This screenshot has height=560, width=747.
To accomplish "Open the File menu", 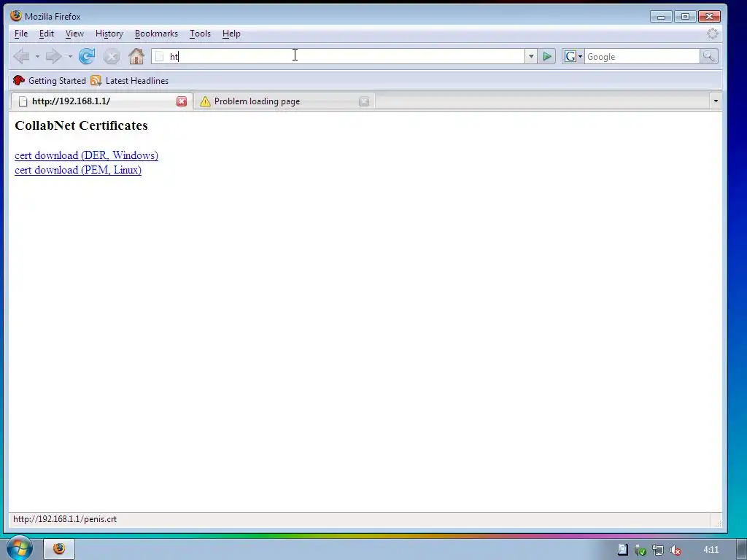I will pyautogui.click(x=21, y=34).
